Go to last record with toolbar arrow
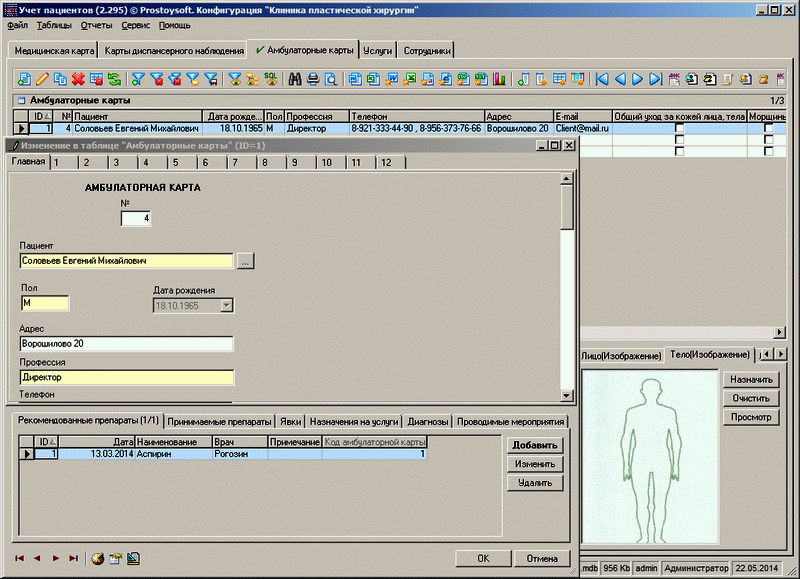Screen dimensions: 800x579 655,79
